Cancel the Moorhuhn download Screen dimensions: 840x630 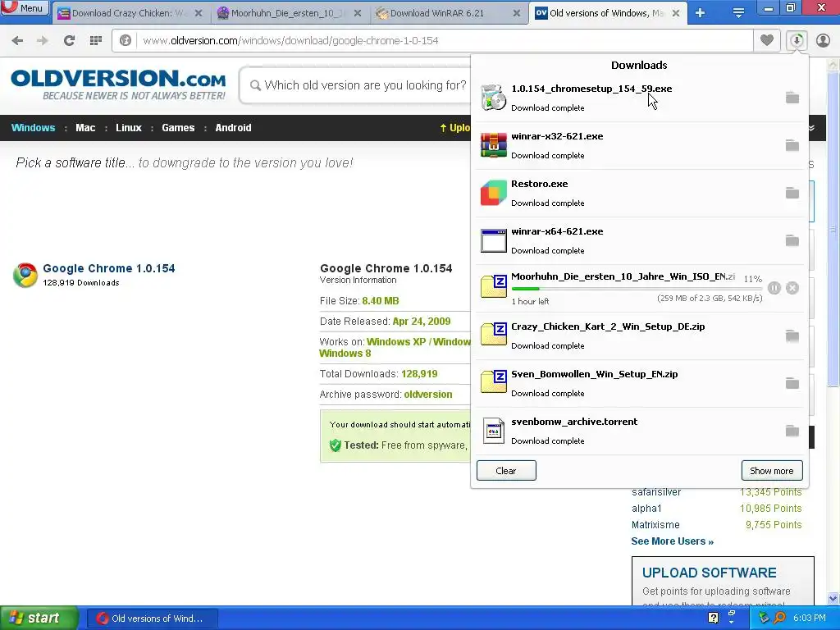[792, 288]
